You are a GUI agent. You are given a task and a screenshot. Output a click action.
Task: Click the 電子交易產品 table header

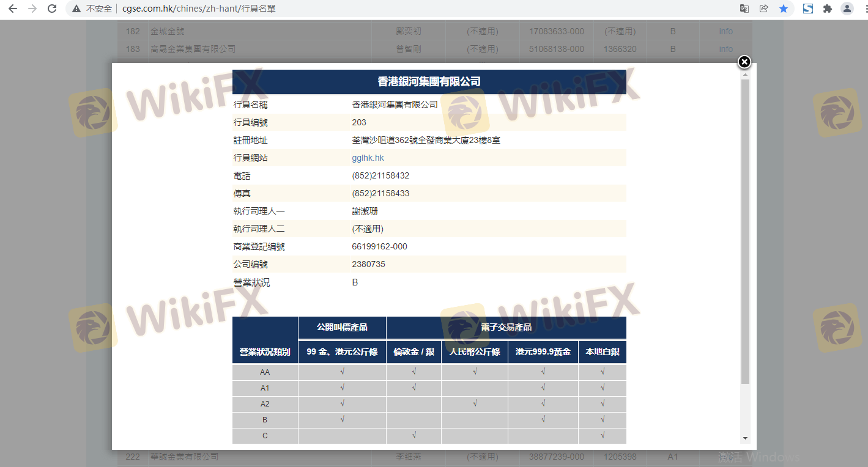506,328
